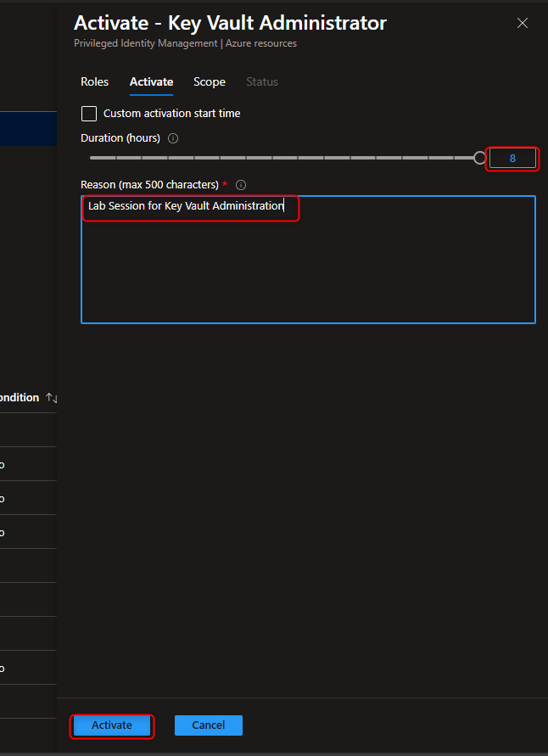Show the Reason field info icon

[241, 185]
